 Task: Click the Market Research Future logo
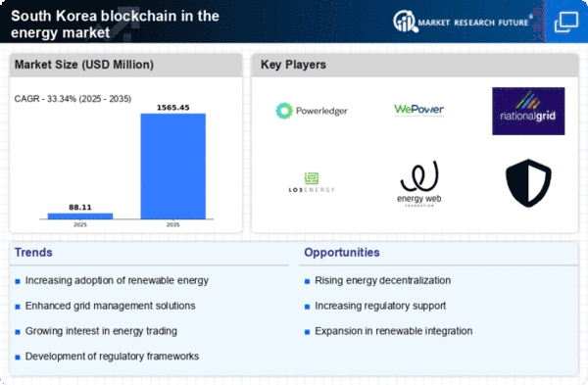[463, 22]
